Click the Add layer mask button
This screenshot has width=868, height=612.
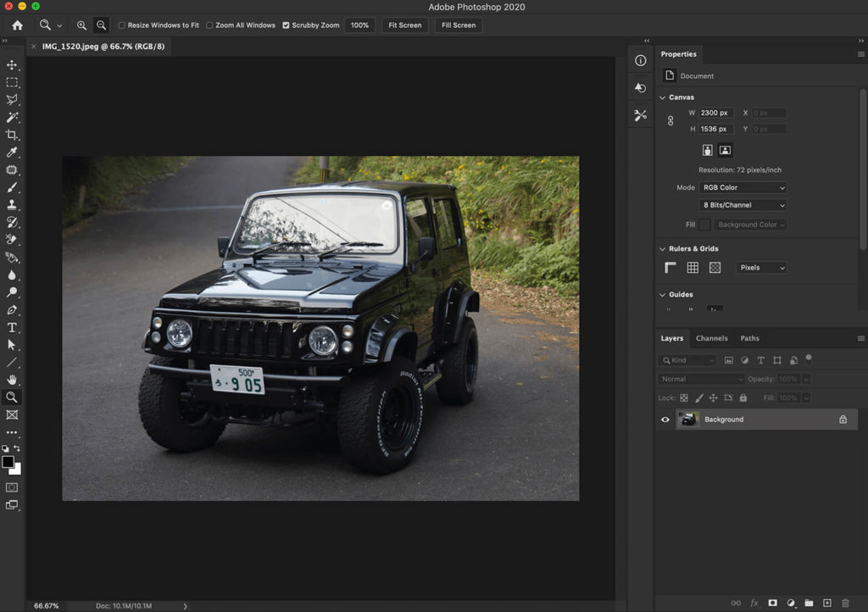click(773, 604)
